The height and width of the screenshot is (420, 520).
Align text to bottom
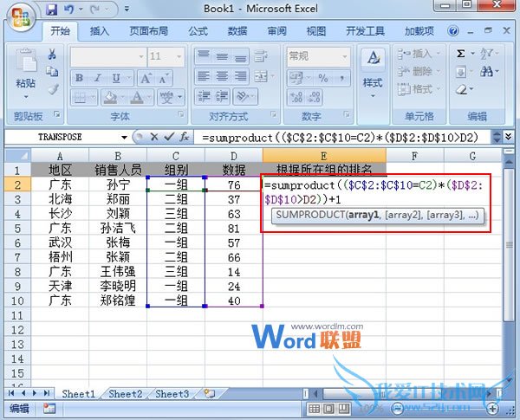tap(240, 56)
